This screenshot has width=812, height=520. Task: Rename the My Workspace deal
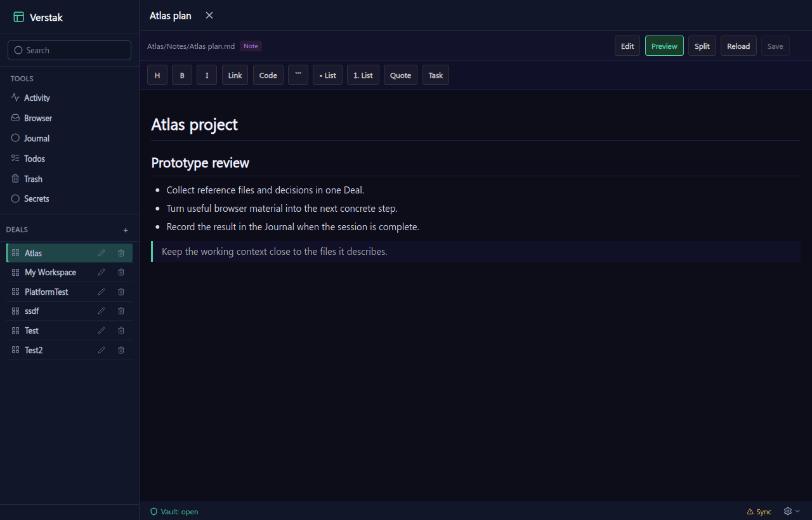pos(101,272)
